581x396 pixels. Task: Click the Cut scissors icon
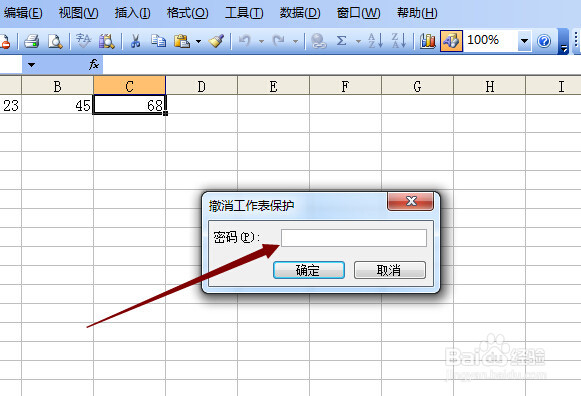click(x=135, y=41)
